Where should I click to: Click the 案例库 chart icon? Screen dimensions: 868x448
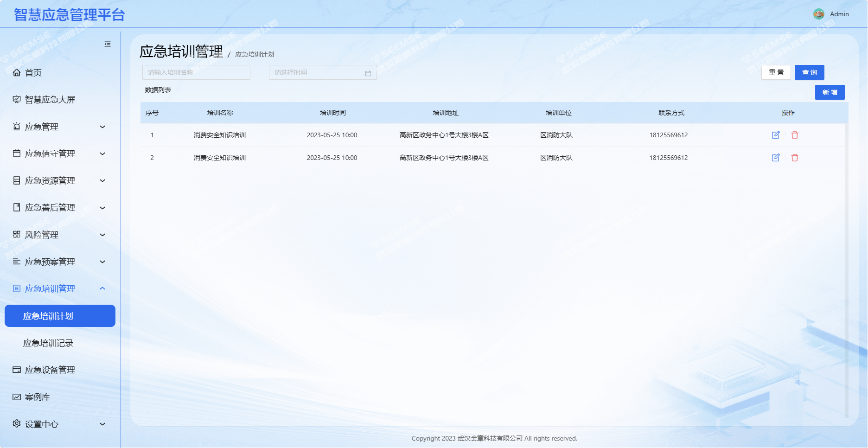(17, 397)
